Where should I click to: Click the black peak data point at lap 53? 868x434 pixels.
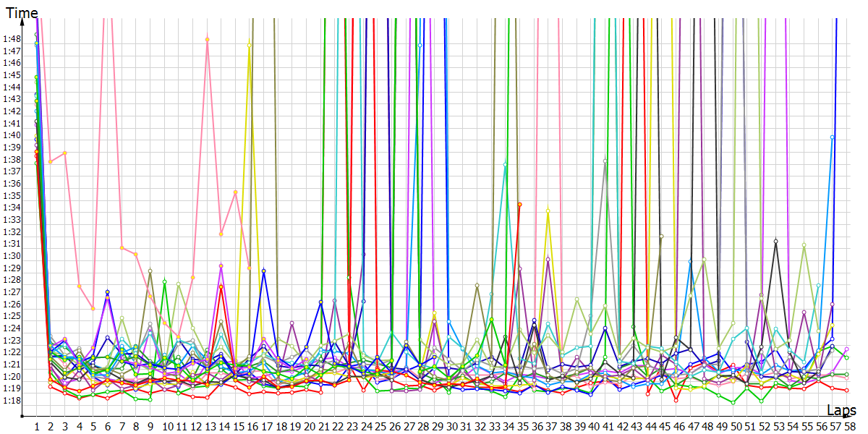(x=775, y=240)
